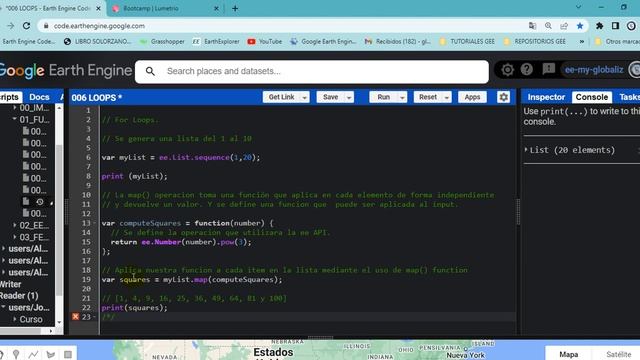Click the translate page icon
The height and width of the screenshot is (360, 640).
pyautogui.click(x=532, y=26)
